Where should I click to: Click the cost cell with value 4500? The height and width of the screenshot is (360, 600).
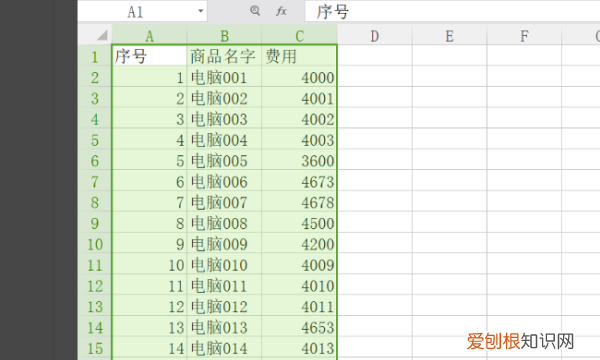(299, 223)
